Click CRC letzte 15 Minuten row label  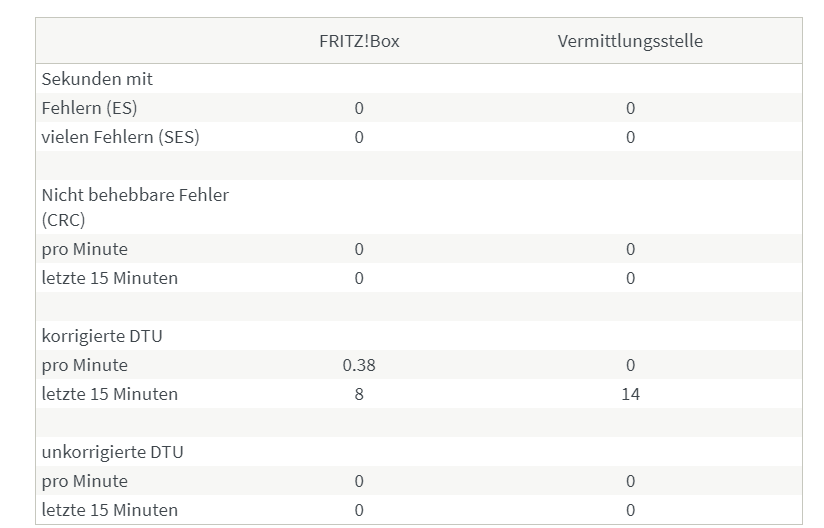point(110,277)
